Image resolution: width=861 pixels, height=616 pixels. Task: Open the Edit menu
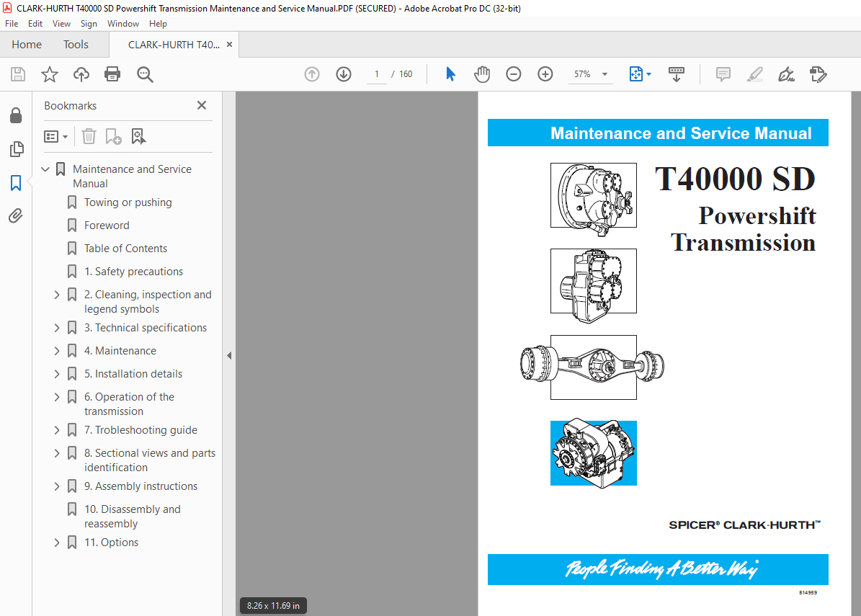[x=35, y=24]
